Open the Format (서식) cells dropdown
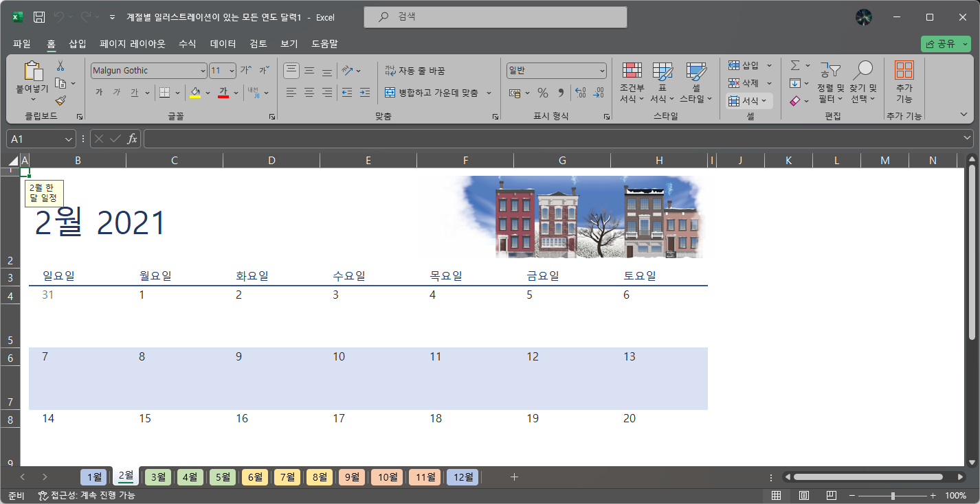980x504 pixels. 750,101
